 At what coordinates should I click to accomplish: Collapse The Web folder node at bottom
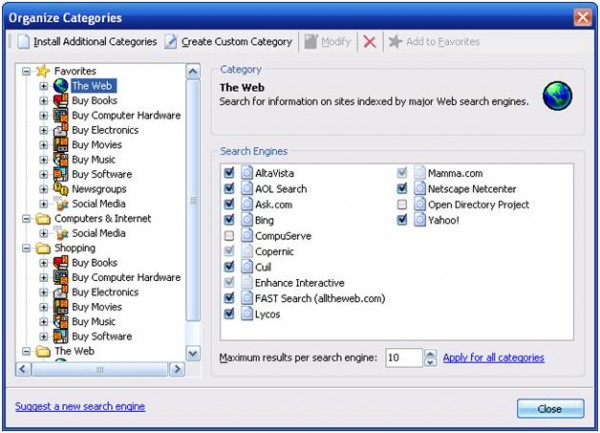point(26,351)
